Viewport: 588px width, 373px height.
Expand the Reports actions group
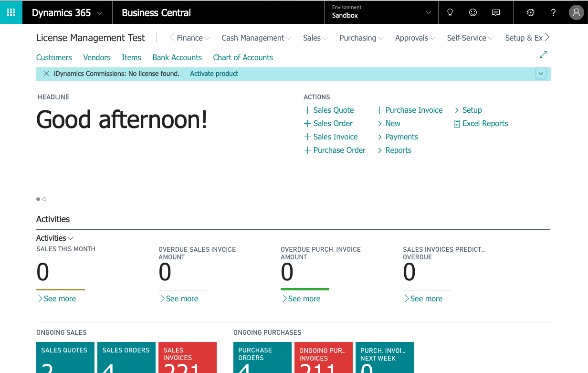point(394,150)
